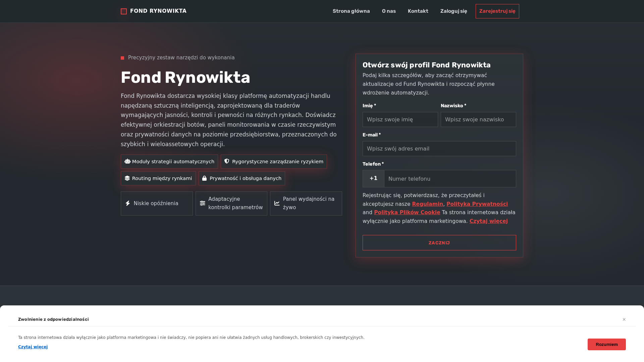Click the Telefon field label
Image resolution: width=644 pixels, height=362 pixels.
[x=373, y=164]
